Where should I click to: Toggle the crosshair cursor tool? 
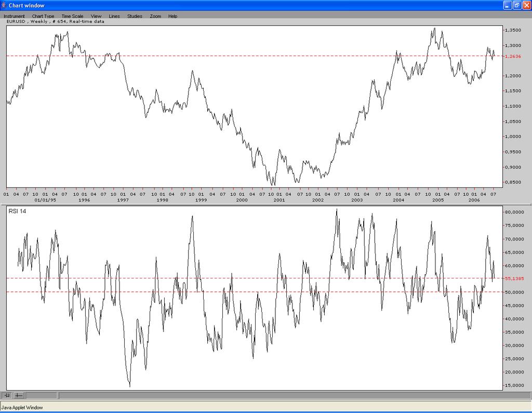pyautogui.click(x=19, y=395)
